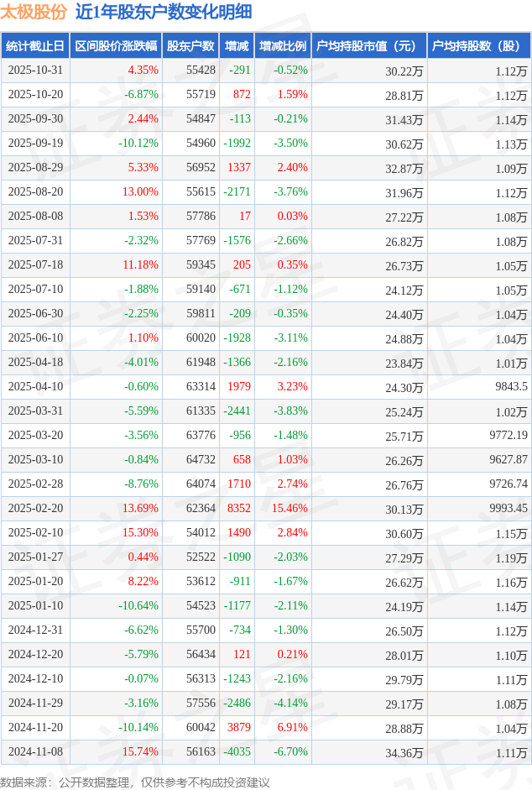532x790 pixels.
Task: Click the 9843.5 average shares cell
Action: point(512,387)
